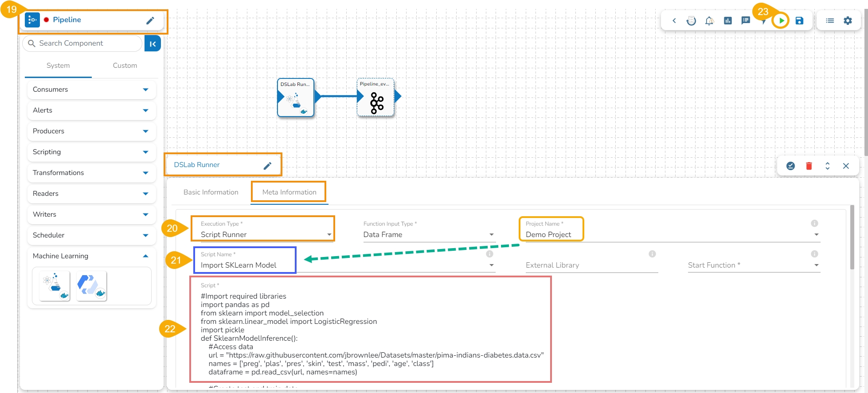Expand the Consumers component group
The height and width of the screenshot is (393, 868).
[91, 89]
